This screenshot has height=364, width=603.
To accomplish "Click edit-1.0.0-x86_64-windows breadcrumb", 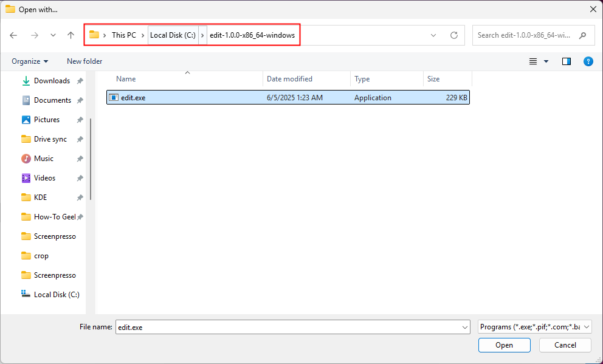I will pos(252,35).
